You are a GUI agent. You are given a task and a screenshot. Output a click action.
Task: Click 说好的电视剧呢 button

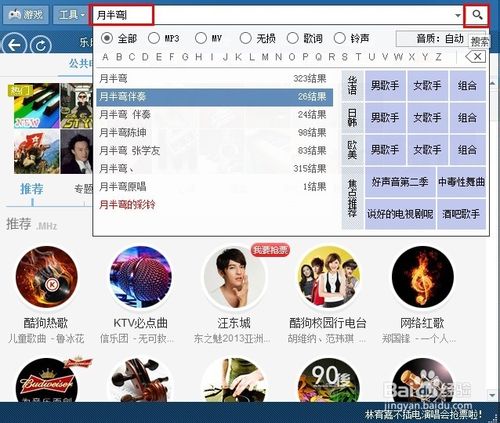click(x=400, y=214)
